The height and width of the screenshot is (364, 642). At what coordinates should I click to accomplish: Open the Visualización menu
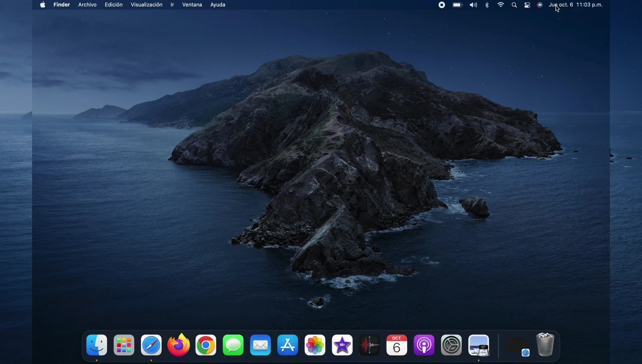(146, 5)
